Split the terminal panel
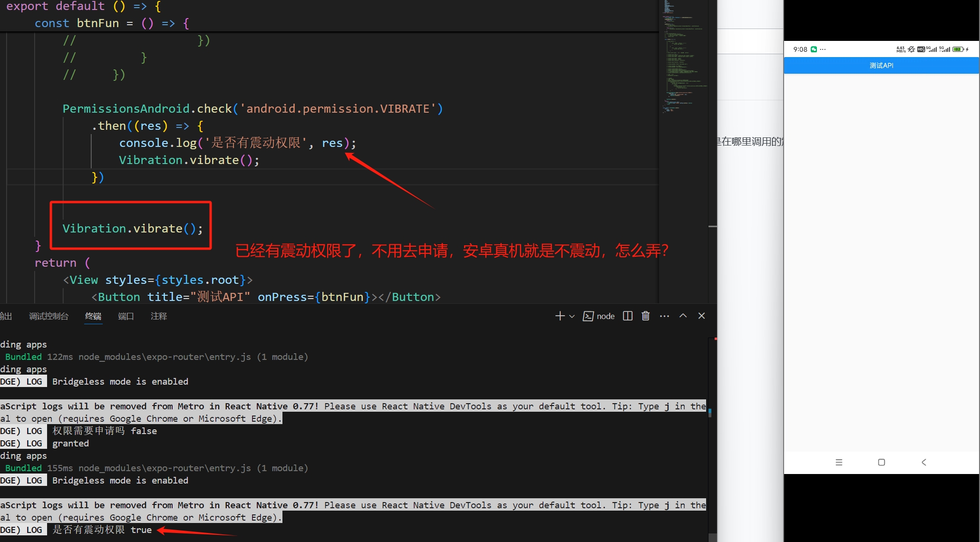 (x=628, y=316)
